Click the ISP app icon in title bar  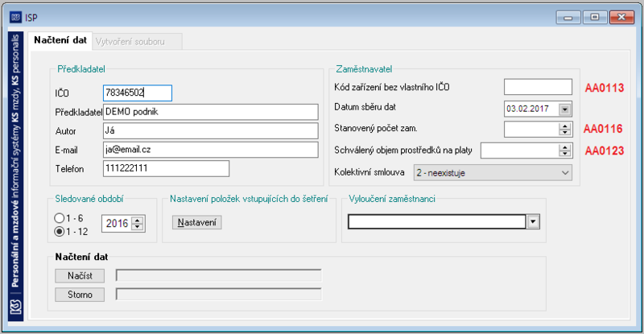tap(15, 18)
